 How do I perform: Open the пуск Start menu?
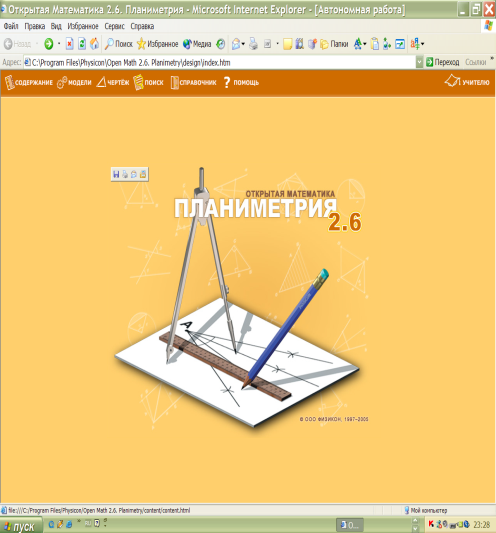[x=20, y=526]
